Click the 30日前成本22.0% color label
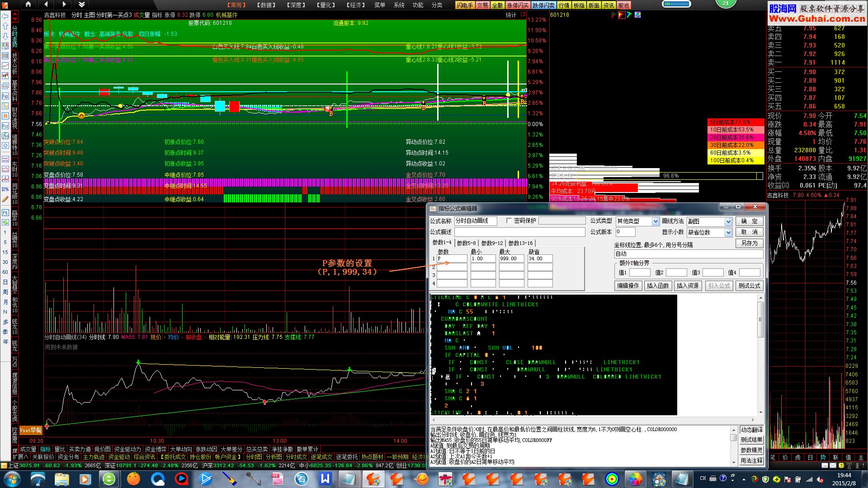Viewport: 868px width, 488px height. click(x=736, y=145)
